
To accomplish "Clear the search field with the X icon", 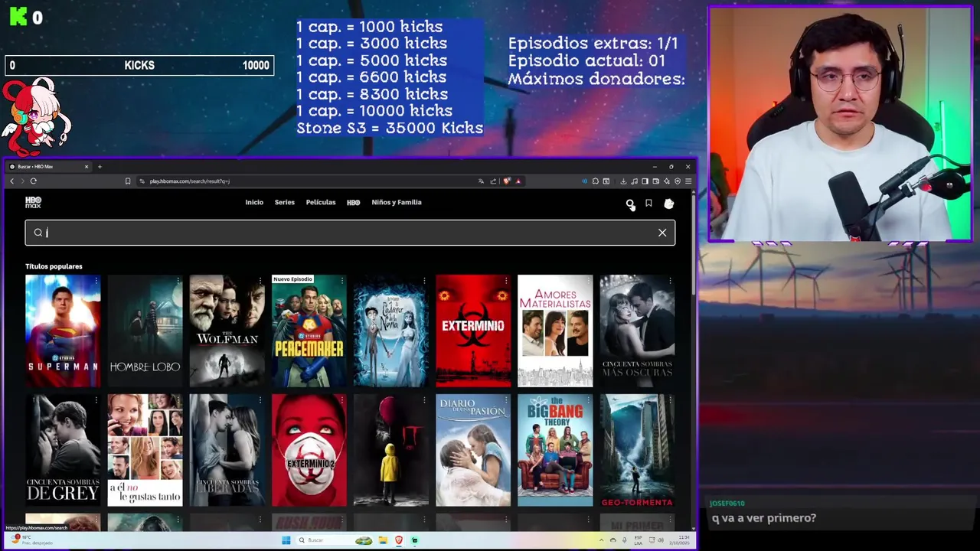I will (x=662, y=233).
